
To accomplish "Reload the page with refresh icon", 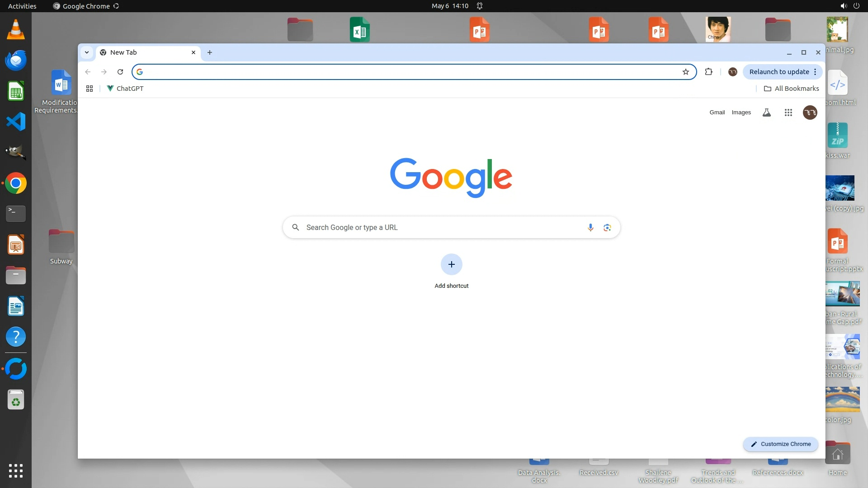I will pyautogui.click(x=120, y=72).
